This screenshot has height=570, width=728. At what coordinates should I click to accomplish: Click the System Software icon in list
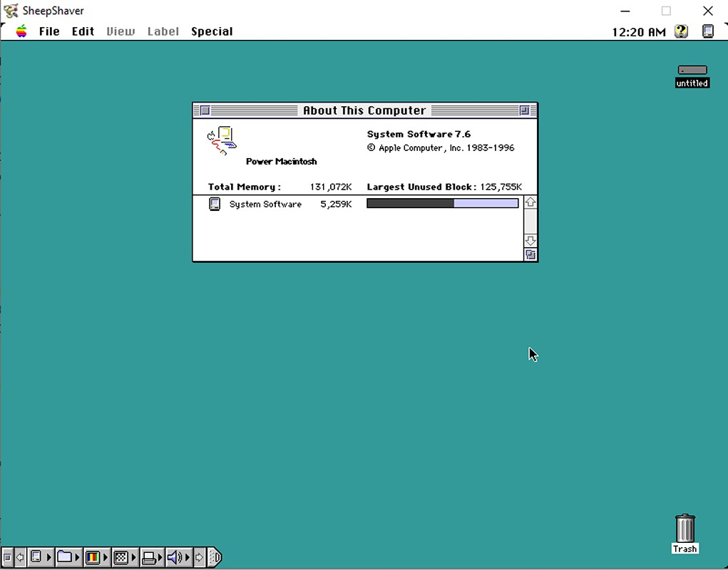pos(215,204)
